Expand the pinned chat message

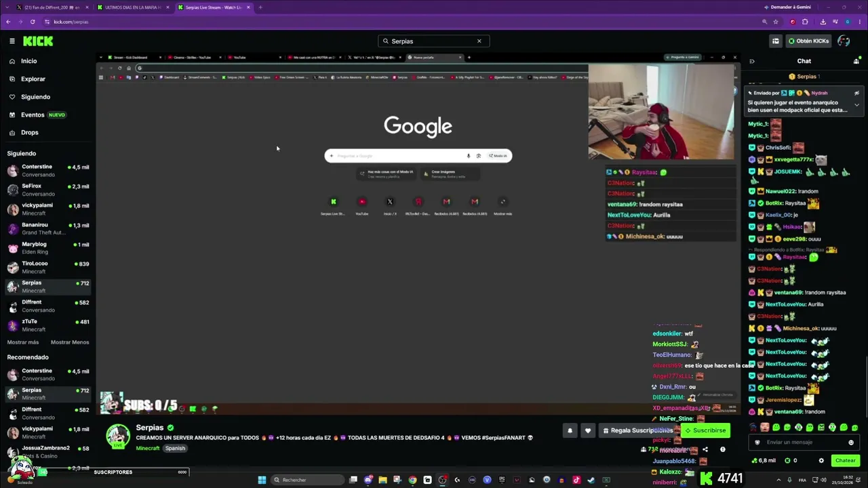coord(856,105)
